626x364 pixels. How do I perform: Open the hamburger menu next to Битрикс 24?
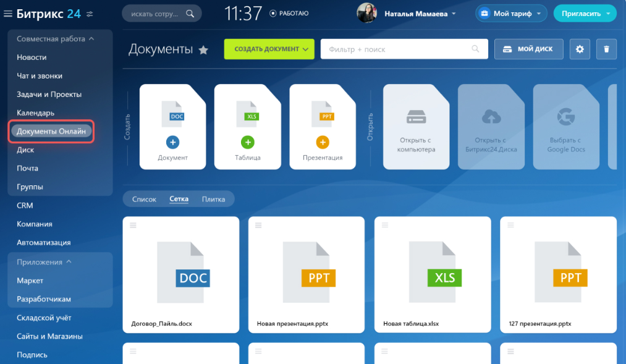pos(8,14)
